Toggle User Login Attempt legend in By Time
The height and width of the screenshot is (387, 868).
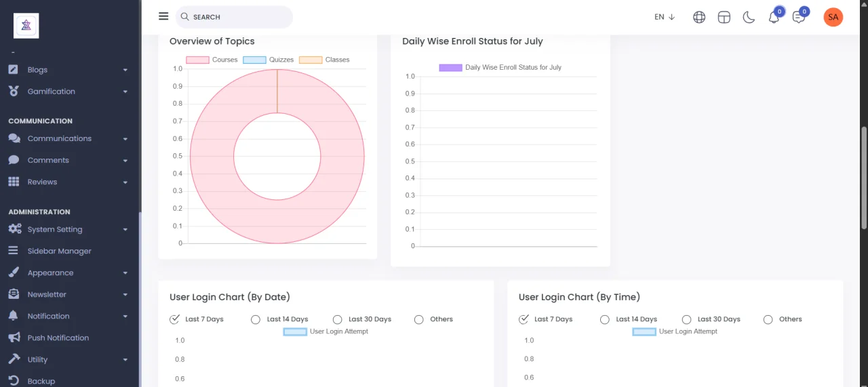(x=644, y=332)
